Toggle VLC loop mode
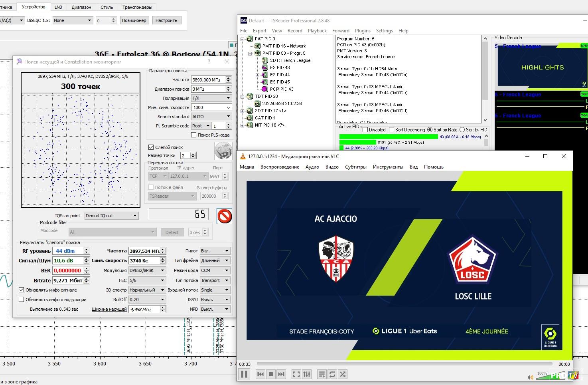This screenshot has width=588, height=385. (x=332, y=374)
